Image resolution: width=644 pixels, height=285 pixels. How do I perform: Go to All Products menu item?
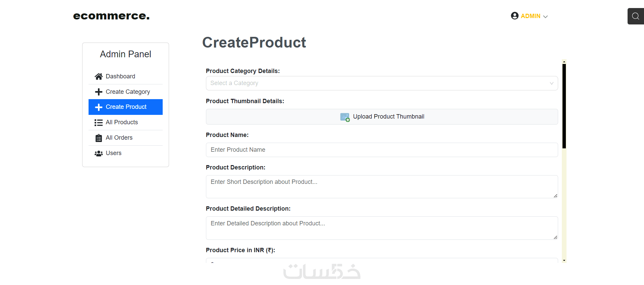(x=122, y=122)
